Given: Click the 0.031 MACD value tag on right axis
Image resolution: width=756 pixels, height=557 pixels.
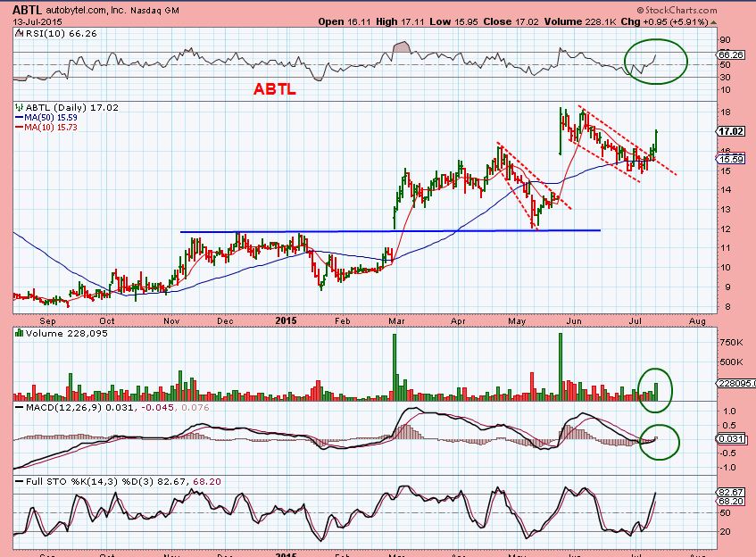Looking at the screenshot, I should coord(731,438).
